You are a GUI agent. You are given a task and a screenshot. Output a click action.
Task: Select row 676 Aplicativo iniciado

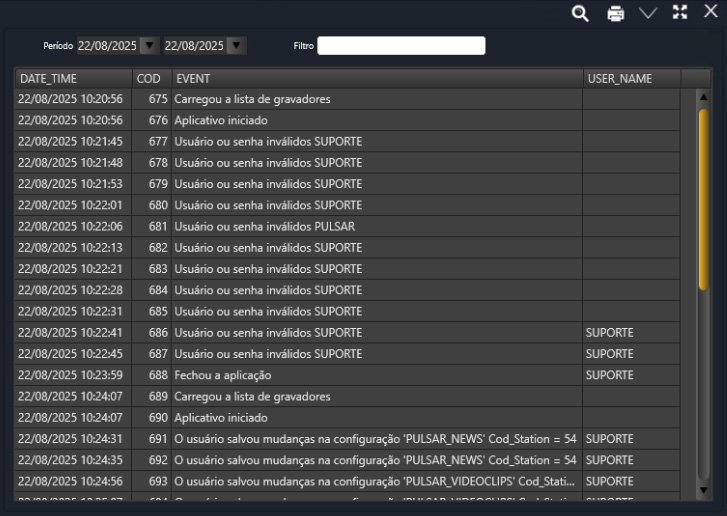pos(347,120)
